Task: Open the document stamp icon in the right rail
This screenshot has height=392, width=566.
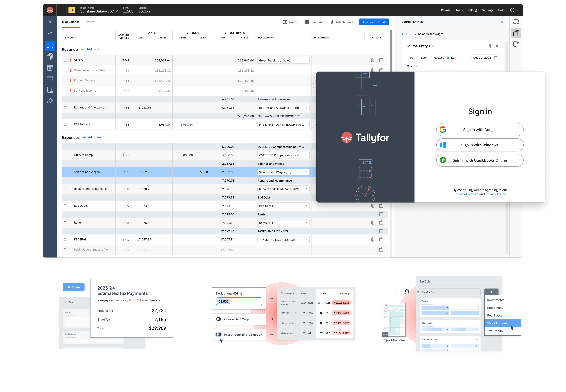Action: (516, 22)
